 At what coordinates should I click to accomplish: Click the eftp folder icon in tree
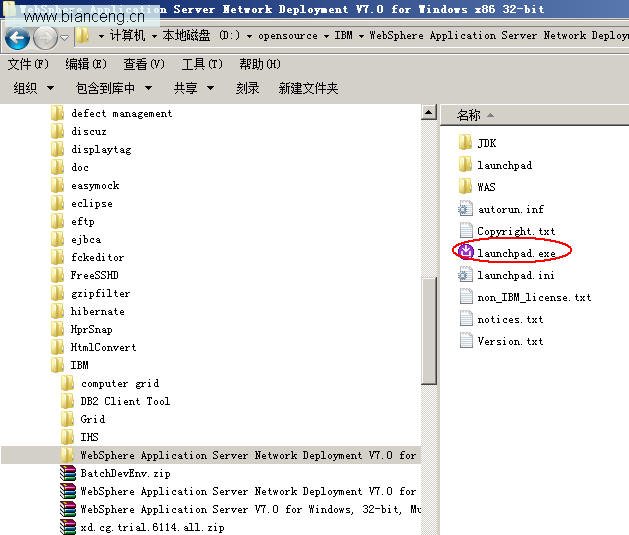[x=57, y=221]
